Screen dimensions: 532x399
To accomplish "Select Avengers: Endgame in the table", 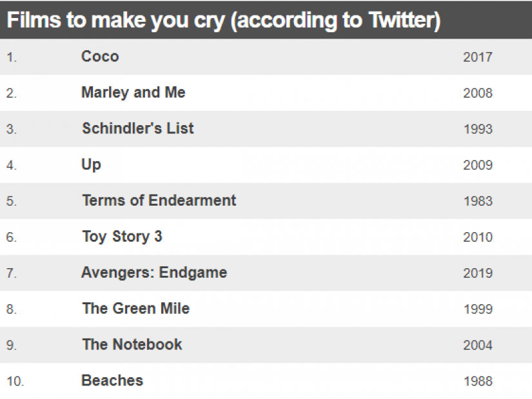I will pyautogui.click(x=154, y=273).
